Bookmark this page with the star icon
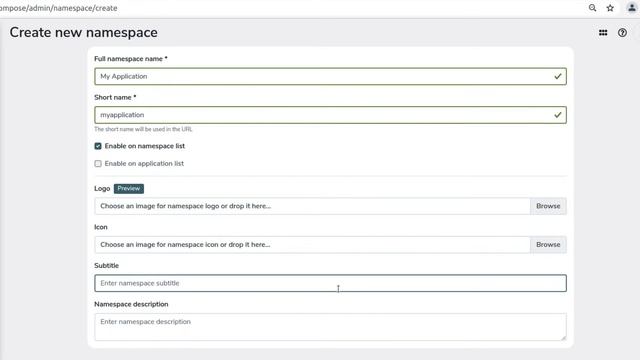 610,8
